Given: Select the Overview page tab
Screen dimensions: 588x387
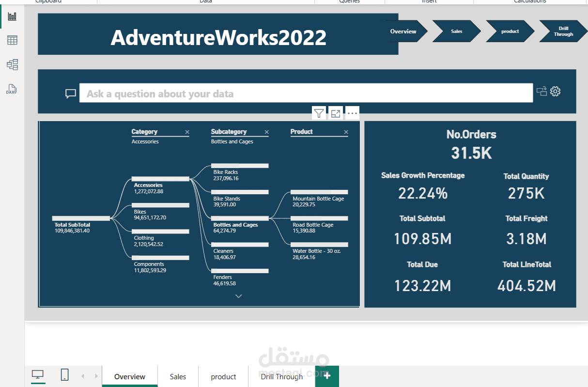Looking at the screenshot, I should 130,376.
